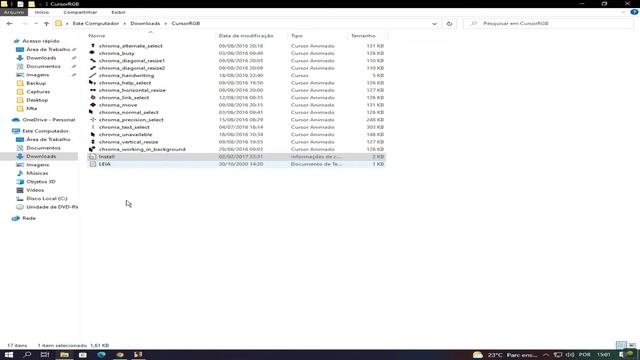The width and height of the screenshot is (640, 360).
Task: Open pinned Imagens under Acesso rápido
Action: 38,75
